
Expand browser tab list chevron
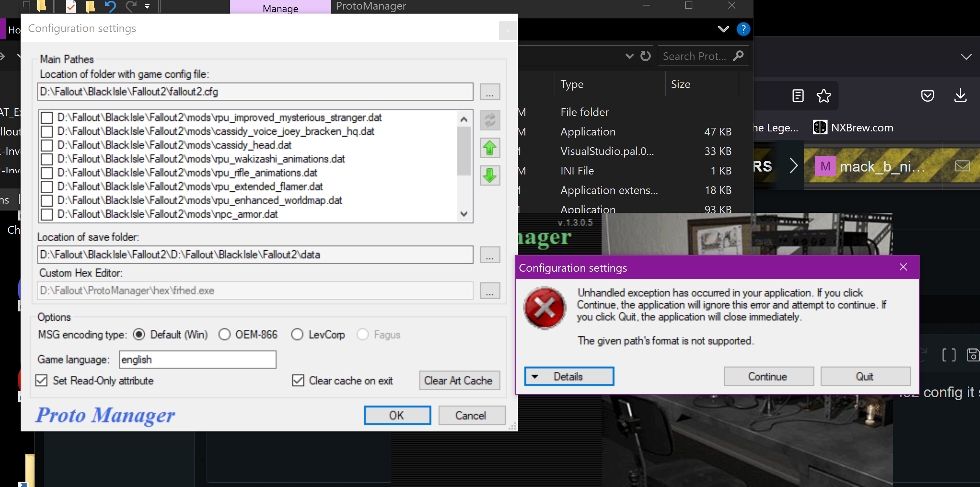(966, 57)
